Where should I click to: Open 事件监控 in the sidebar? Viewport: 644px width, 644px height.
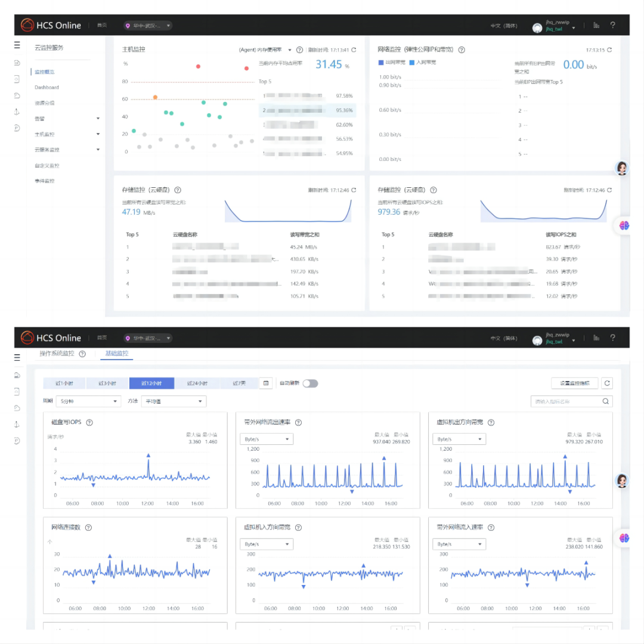tap(44, 181)
